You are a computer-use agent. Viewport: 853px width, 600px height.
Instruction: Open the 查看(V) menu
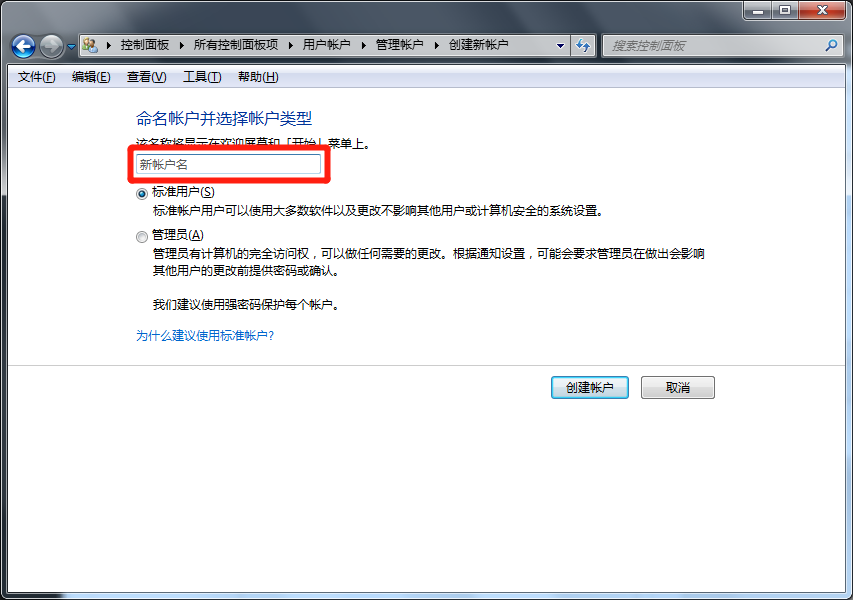tap(146, 77)
